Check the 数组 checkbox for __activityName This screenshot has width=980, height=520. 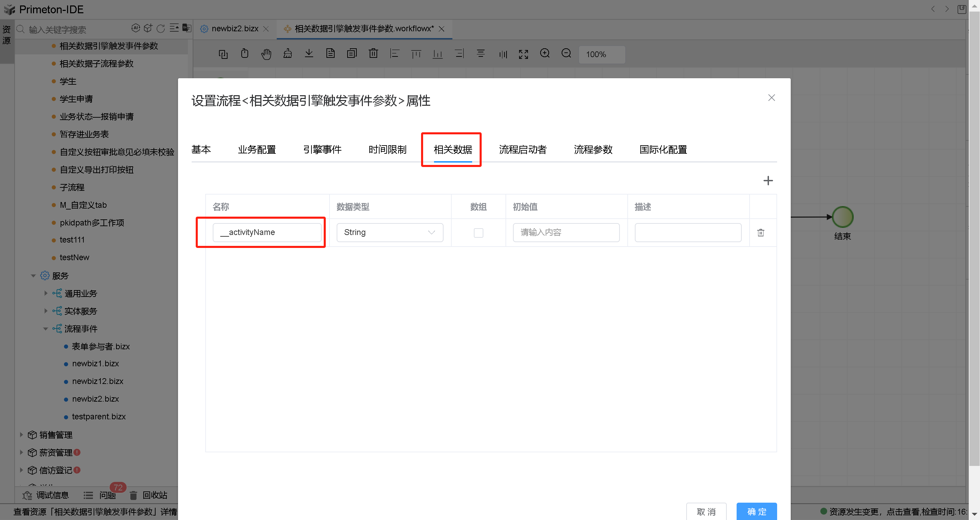pyautogui.click(x=479, y=232)
